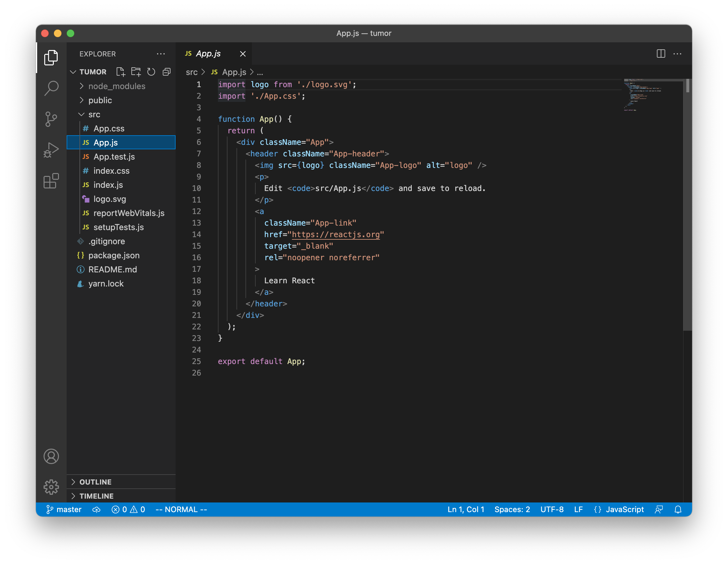Expand the TIMELINE section
Image resolution: width=728 pixels, height=564 pixels.
pyautogui.click(x=96, y=496)
